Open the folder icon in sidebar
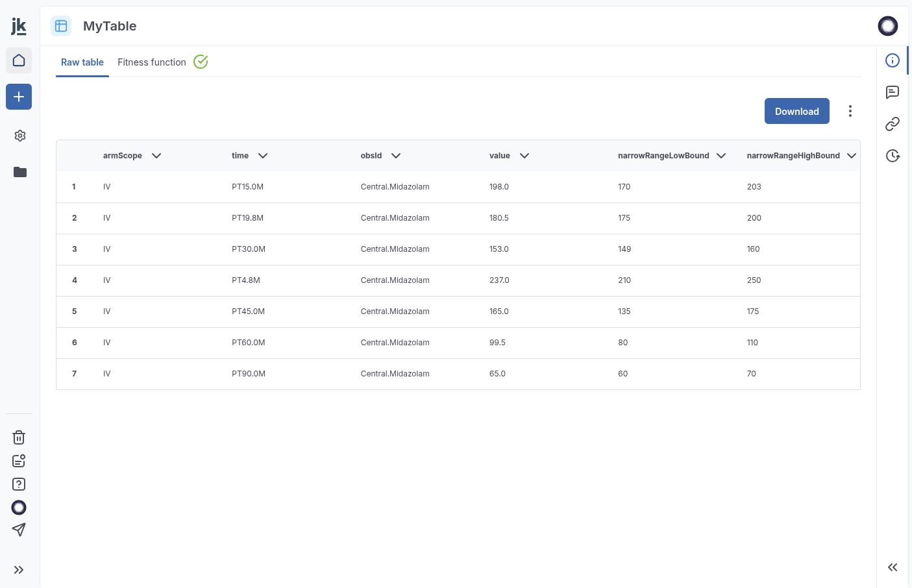Image resolution: width=912 pixels, height=588 pixels. click(x=19, y=172)
